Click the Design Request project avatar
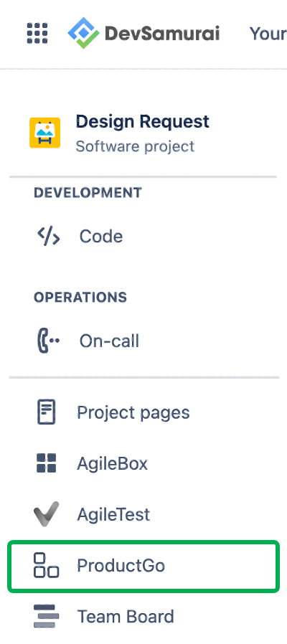 click(x=44, y=133)
